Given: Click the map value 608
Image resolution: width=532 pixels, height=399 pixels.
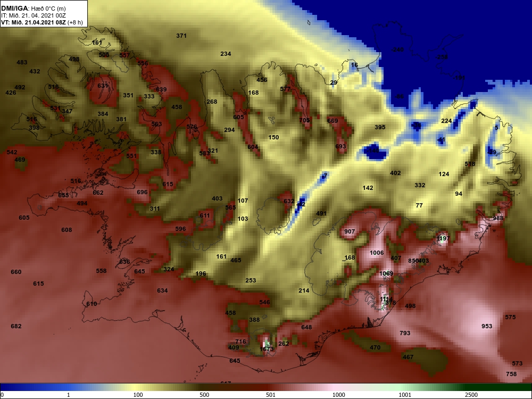Looking at the screenshot, I should coord(66,230).
